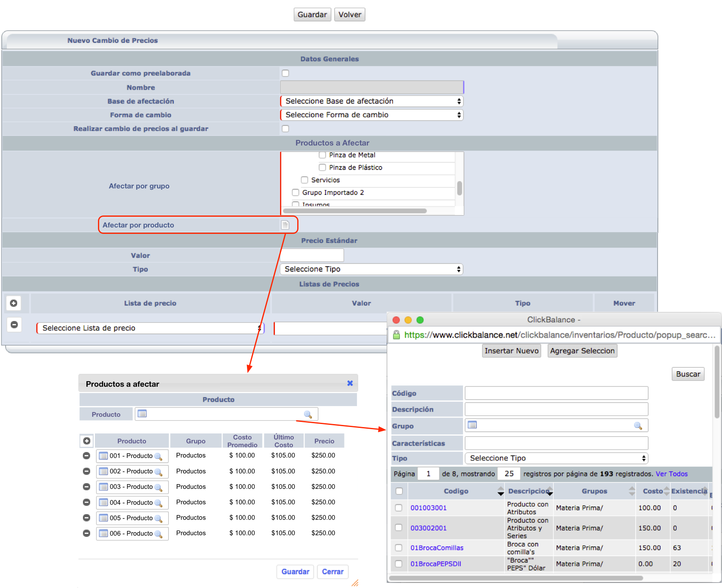Select the checkbox for 01BrocaComillas

click(x=399, y=548)
